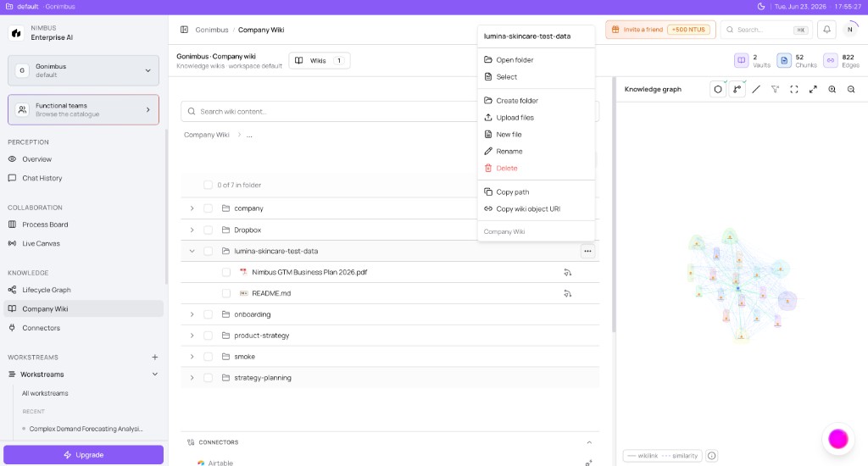Open the user avatar N menu

(x=849, y=30)
